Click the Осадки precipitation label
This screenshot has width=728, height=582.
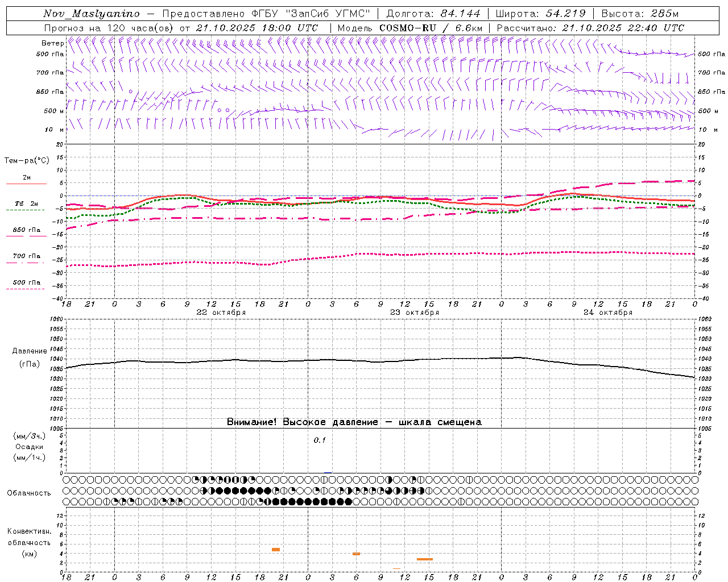click(30, 447)
